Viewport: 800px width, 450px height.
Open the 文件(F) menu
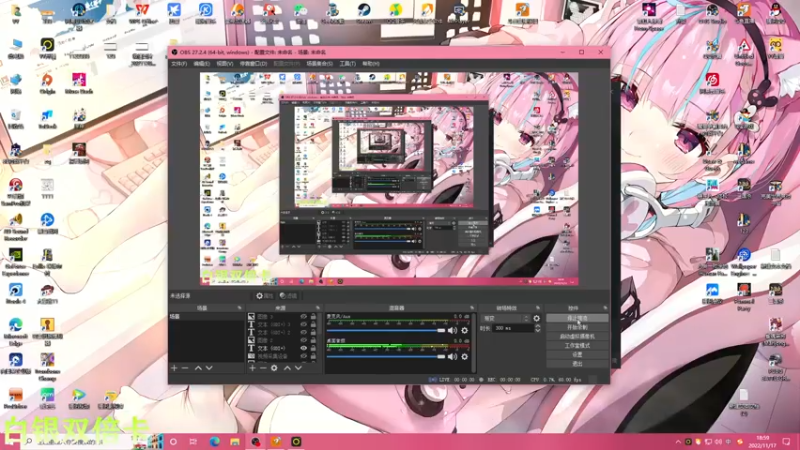tap(179, 64)
